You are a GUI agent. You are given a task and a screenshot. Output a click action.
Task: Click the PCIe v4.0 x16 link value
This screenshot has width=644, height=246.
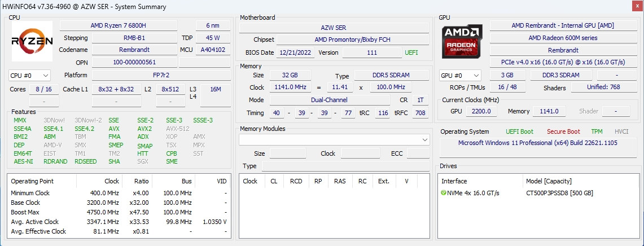pyautogui.click(x=563, y=62)
